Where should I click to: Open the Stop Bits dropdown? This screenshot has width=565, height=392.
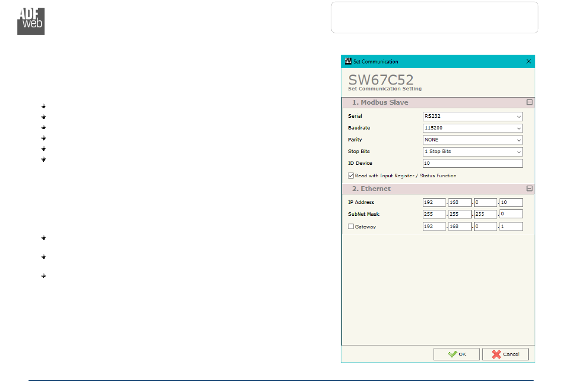coord(472,152)
